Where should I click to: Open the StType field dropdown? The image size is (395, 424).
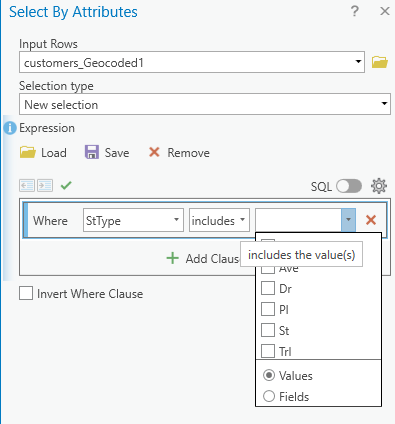pos(133,220)
